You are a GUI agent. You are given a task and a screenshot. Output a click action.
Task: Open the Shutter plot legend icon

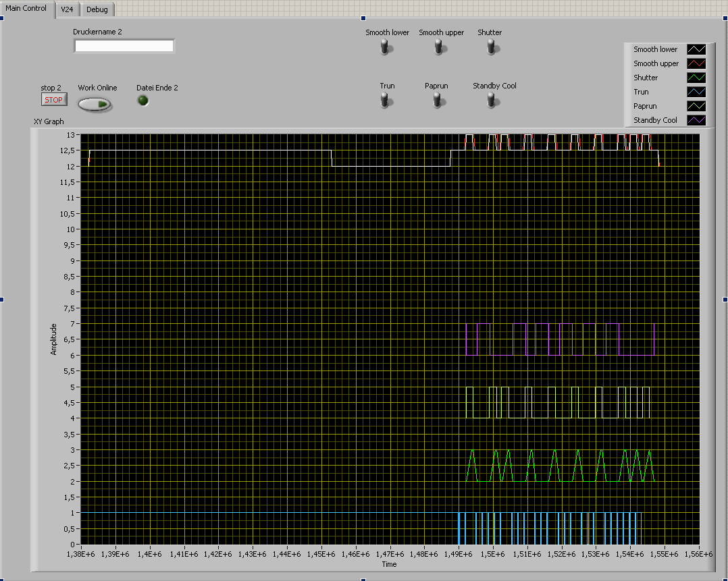click(696, 78)
